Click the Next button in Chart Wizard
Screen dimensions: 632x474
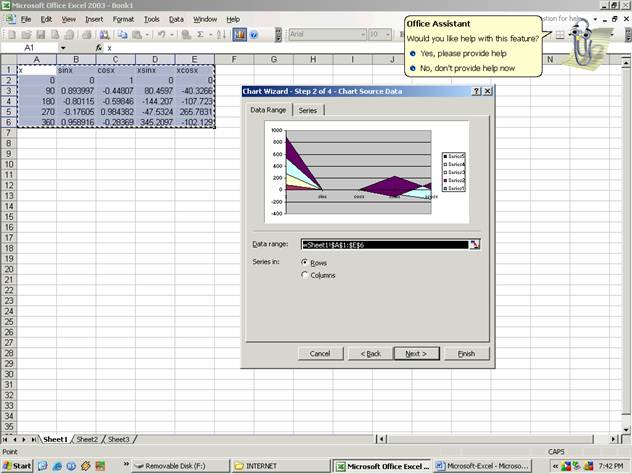(416, 353)
